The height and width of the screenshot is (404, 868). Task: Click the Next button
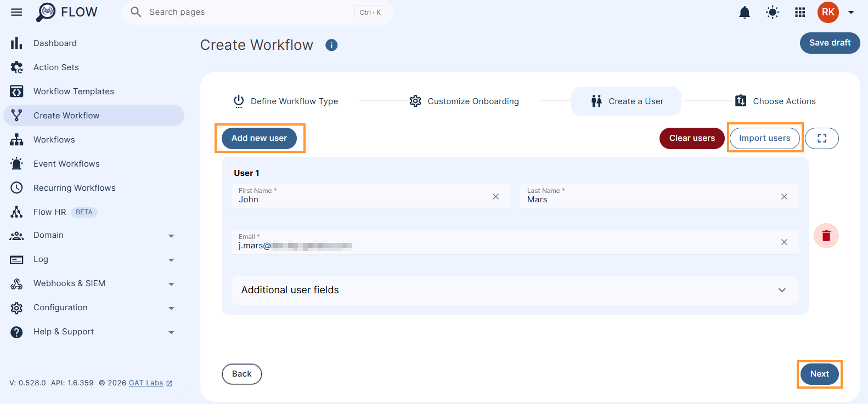click(820, 374)
